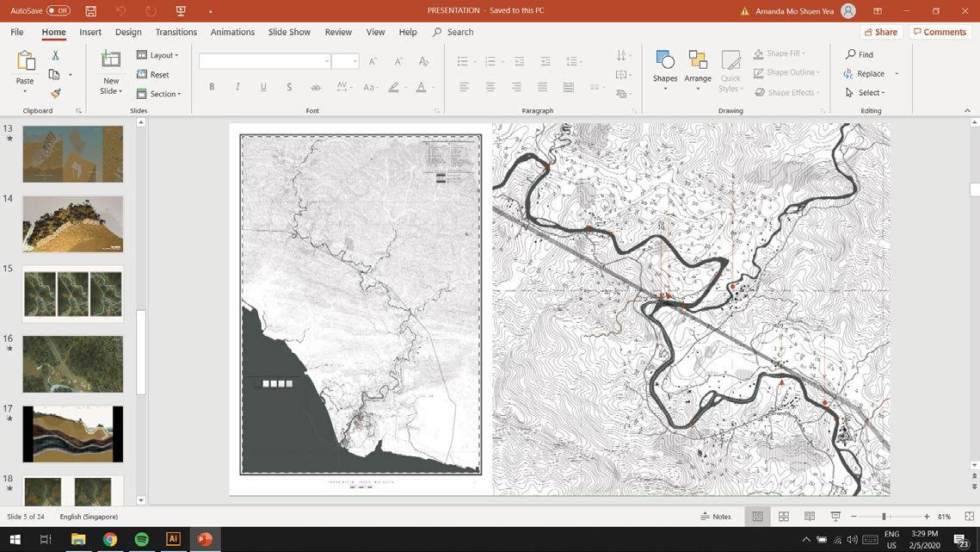
Task: Switch to Slide Sorter view
Action: (784, 517)
